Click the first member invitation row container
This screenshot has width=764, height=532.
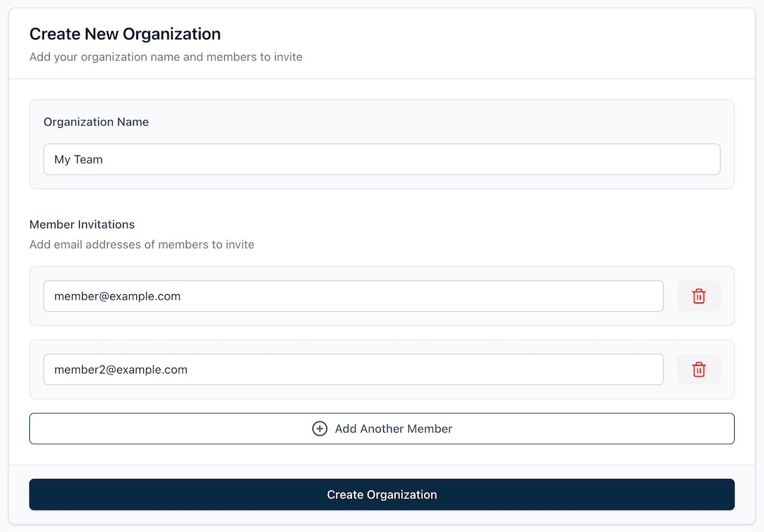(381, 296)
